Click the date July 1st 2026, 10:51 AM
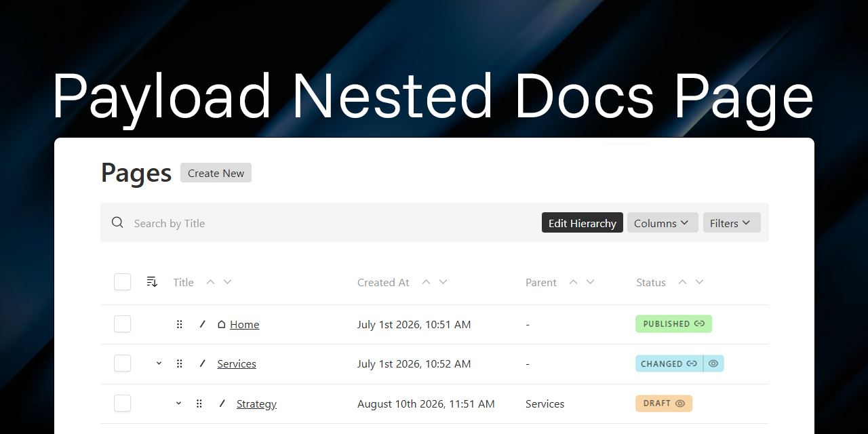This screenshot has width=868, height=434. pyautogui.click(x=414, y=325)
